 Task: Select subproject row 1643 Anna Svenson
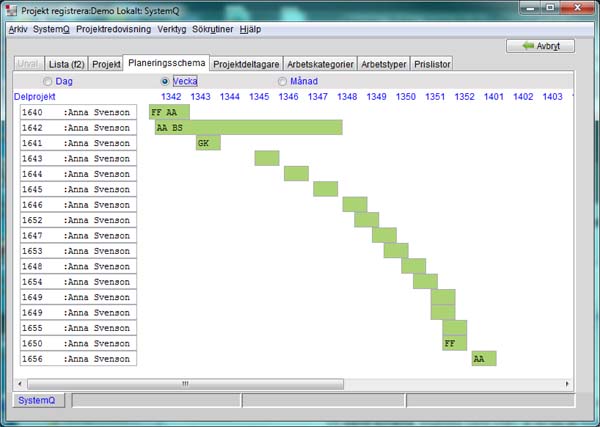tap(78, 158)
